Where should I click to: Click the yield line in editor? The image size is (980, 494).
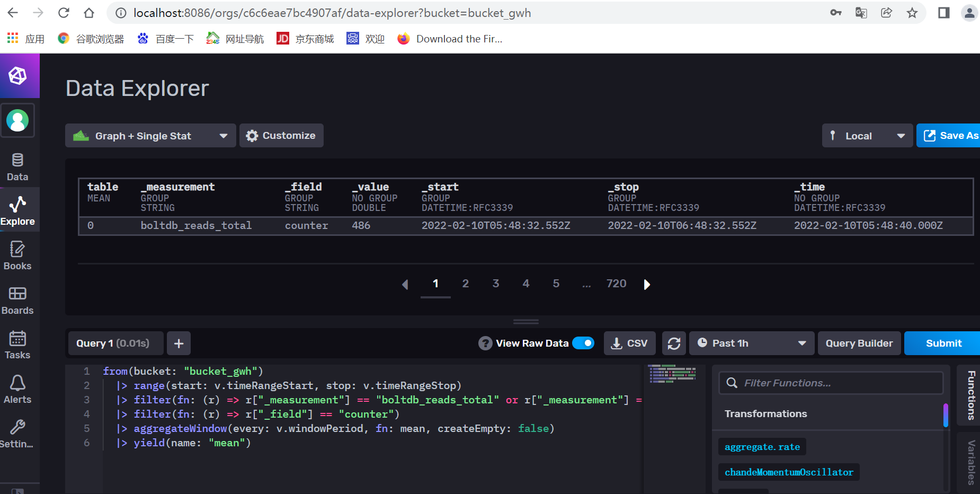coord(183,443)
